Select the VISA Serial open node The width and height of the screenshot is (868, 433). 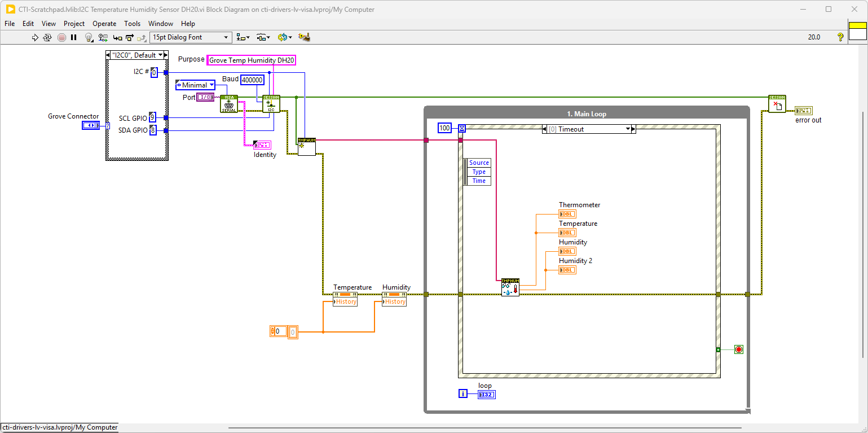tap(229, 104)
